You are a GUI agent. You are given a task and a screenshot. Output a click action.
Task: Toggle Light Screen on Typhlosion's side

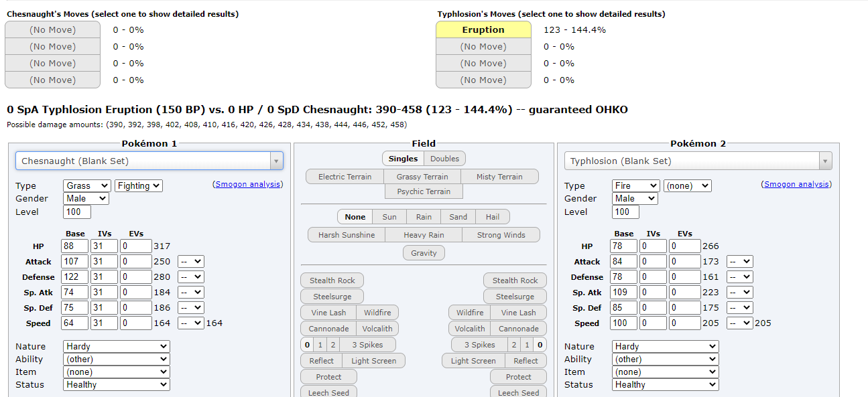click(x=473, y=361)
